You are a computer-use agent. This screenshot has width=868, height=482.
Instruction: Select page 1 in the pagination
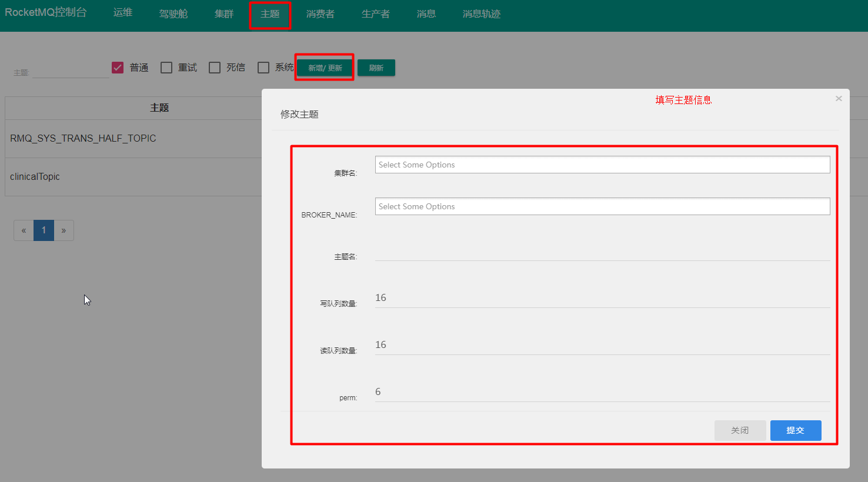point(44,230)
